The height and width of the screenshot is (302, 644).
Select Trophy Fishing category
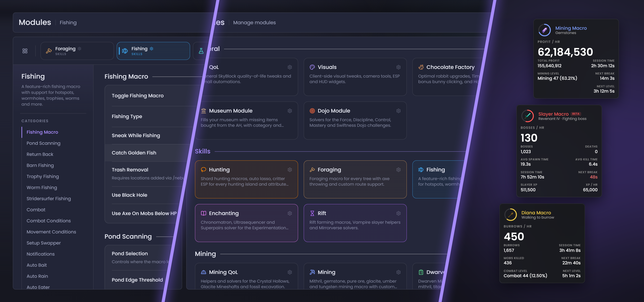coord(43,176)
